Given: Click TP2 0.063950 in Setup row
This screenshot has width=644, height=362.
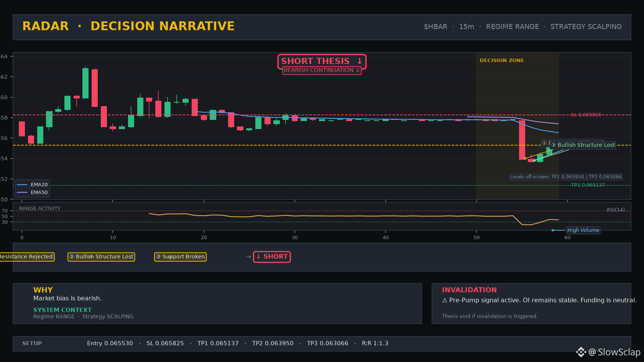Looking at the screenshot, I should (x=273, y=343).
